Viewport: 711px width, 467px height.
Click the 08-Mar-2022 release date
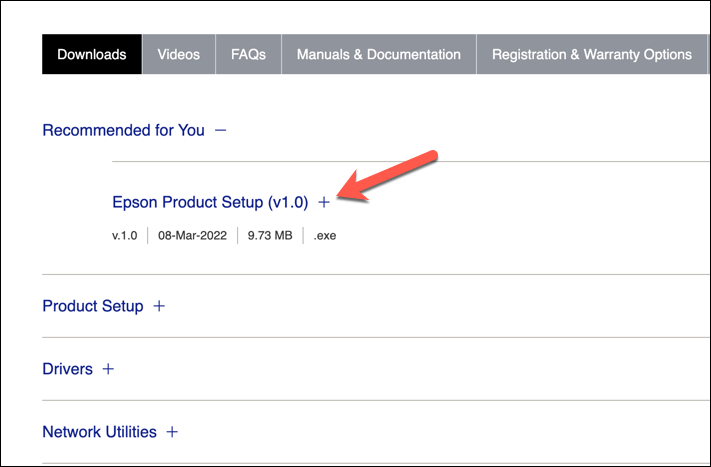(193, 236)
